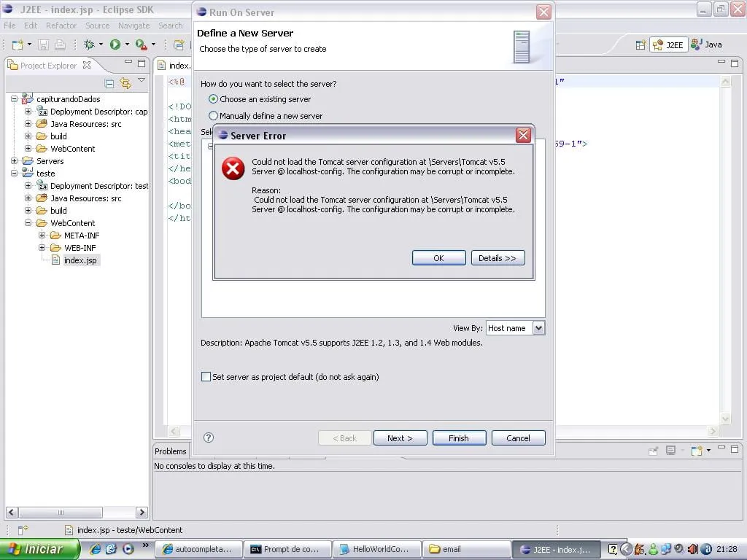This screenshot has height=560, width=747.
Task: Open the File menu in Eclipse
Action: (x=9, y=26)
